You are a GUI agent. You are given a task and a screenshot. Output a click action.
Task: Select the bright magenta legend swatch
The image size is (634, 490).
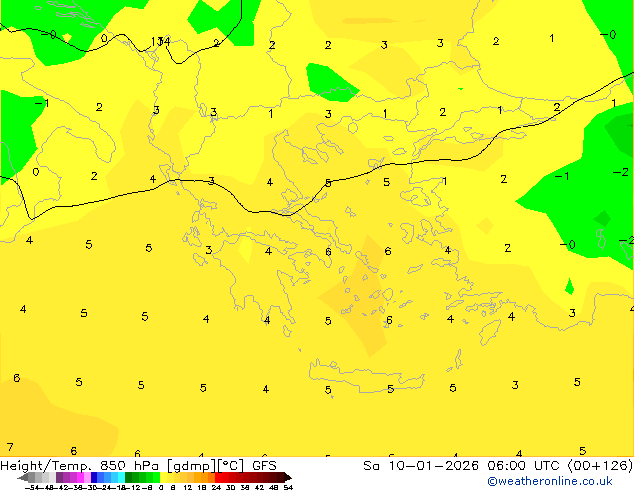click(x=80, y=477)
